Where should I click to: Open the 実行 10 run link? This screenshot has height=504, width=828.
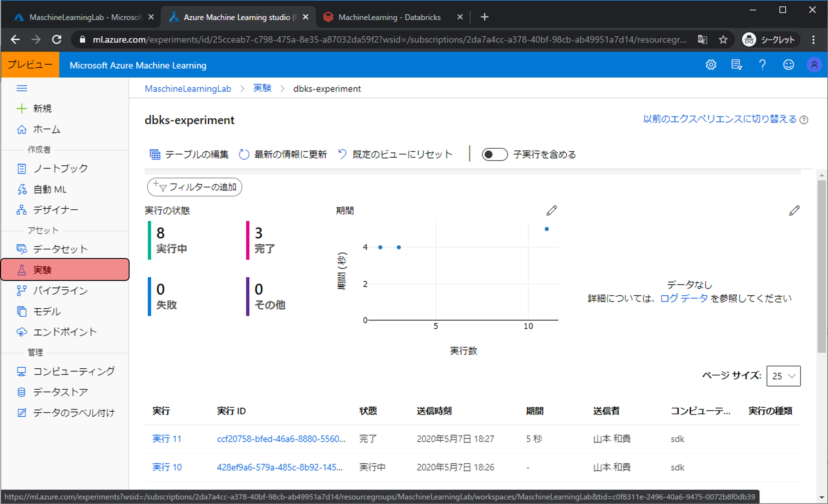[x=167, y=467]
